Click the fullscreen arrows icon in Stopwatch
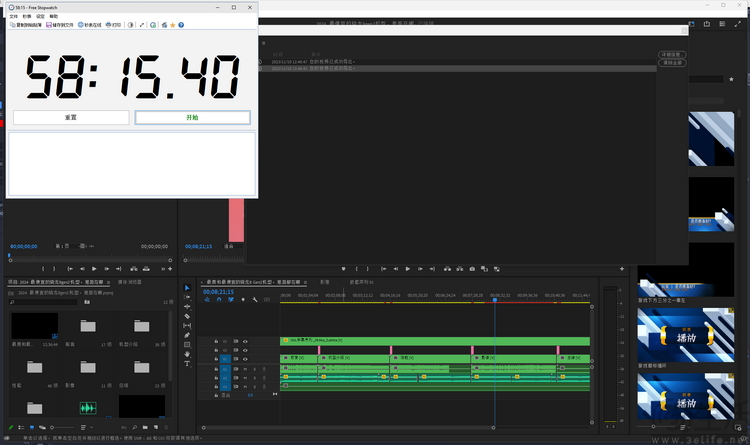Screen dimensions: 750x445 (142, 25)
